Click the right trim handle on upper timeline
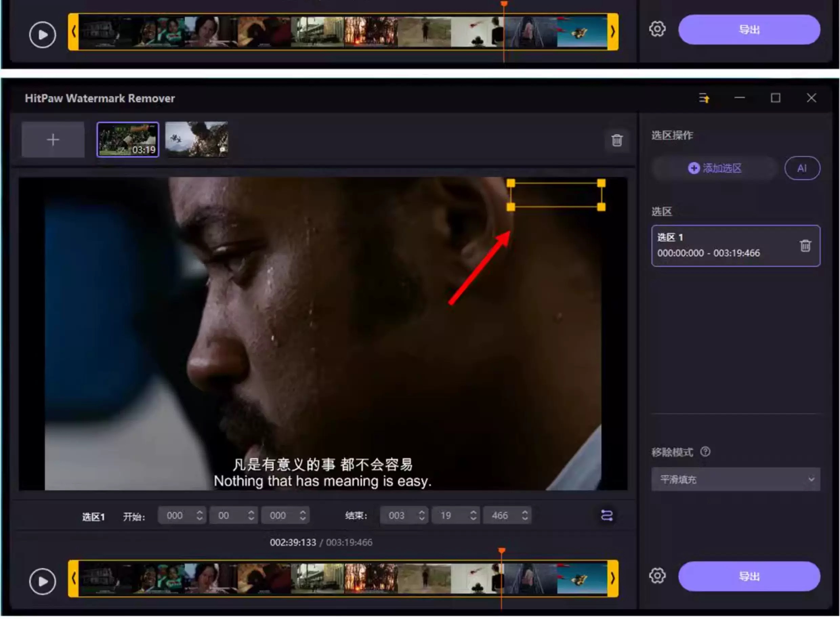The image size is (840, 619). [x=613, y=32]
